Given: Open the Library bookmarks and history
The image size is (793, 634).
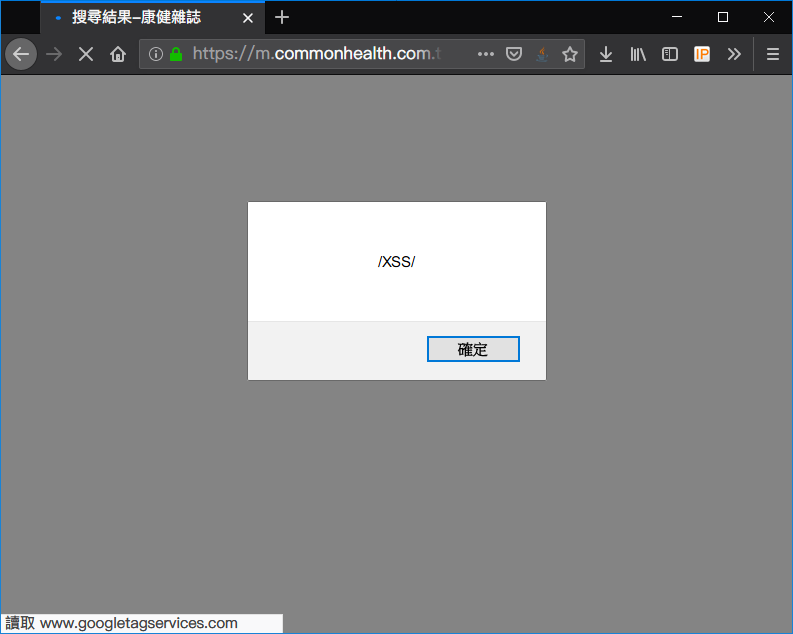Looking at the screenshot, I should [638, 54].
